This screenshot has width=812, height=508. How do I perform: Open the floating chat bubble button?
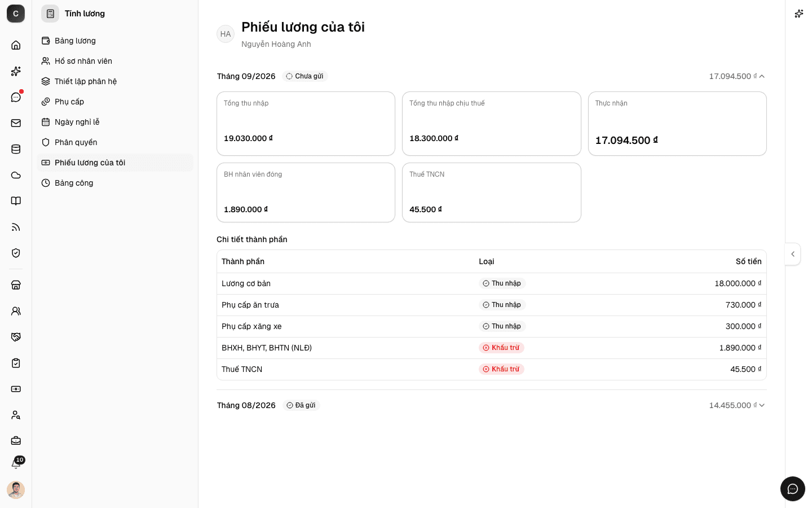point(793,489)
